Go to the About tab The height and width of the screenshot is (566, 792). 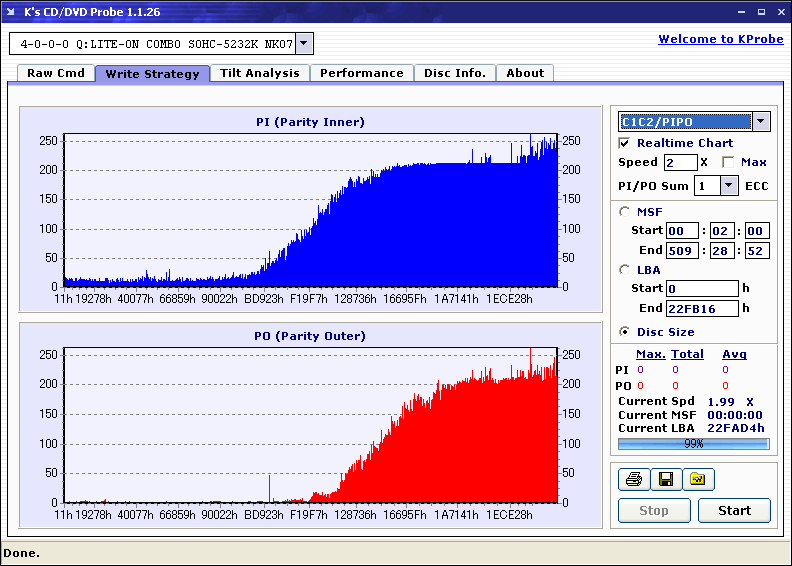525,73
